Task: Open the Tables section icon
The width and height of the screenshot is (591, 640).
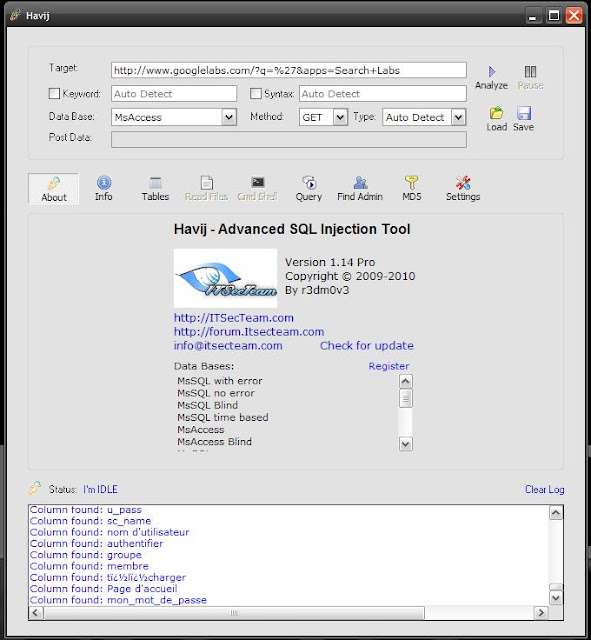Action: (x=155, y=182)
